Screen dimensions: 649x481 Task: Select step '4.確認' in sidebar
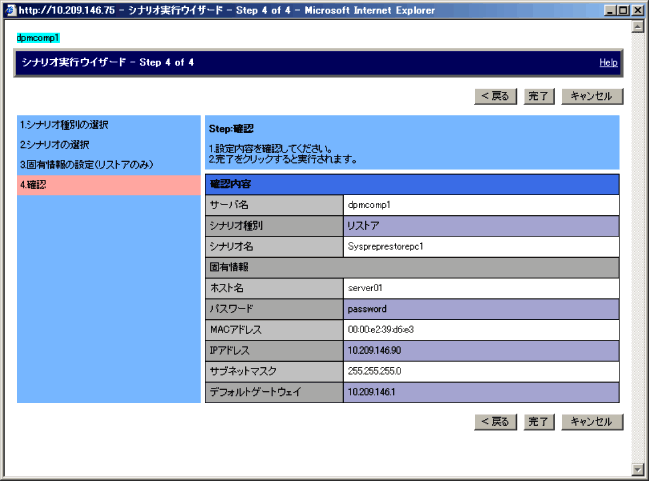(x=108, y=185)
